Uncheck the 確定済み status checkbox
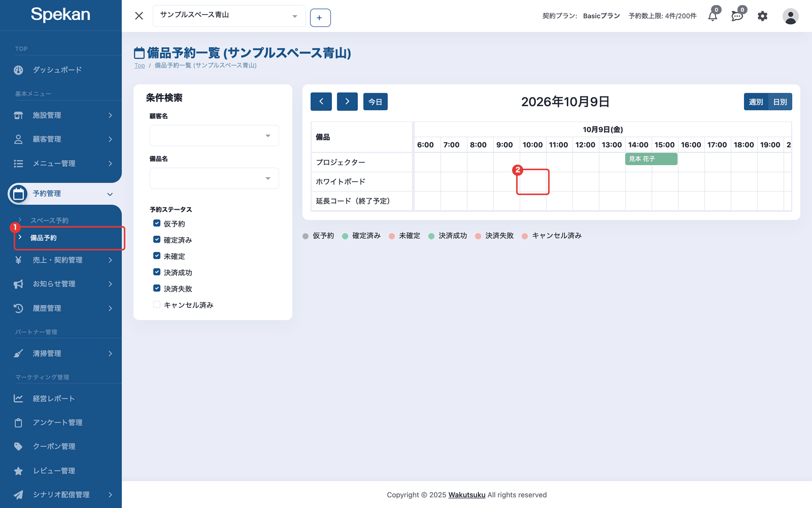The height and width of the screenshot is (508, 812). tap(157, 239)
